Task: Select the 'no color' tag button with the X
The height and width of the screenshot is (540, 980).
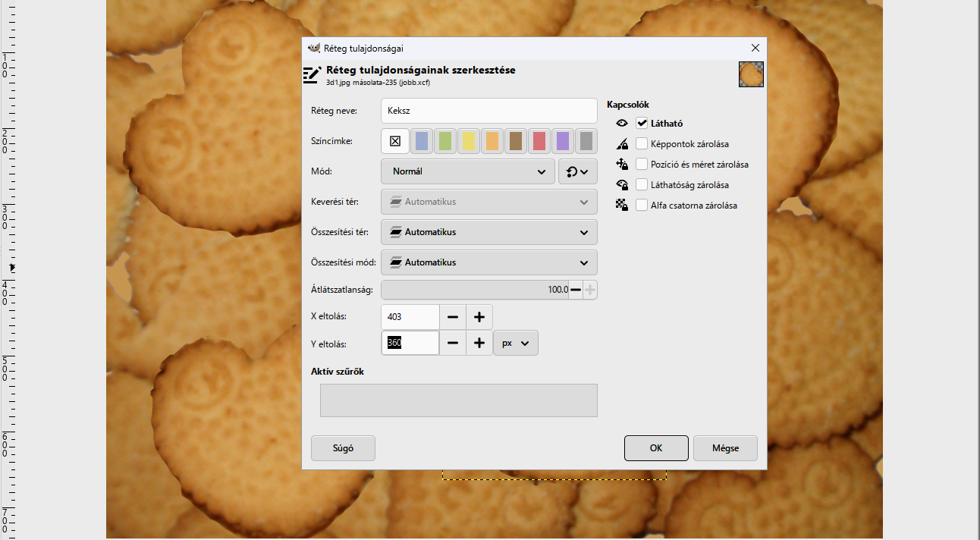Action: pos(395,141)
